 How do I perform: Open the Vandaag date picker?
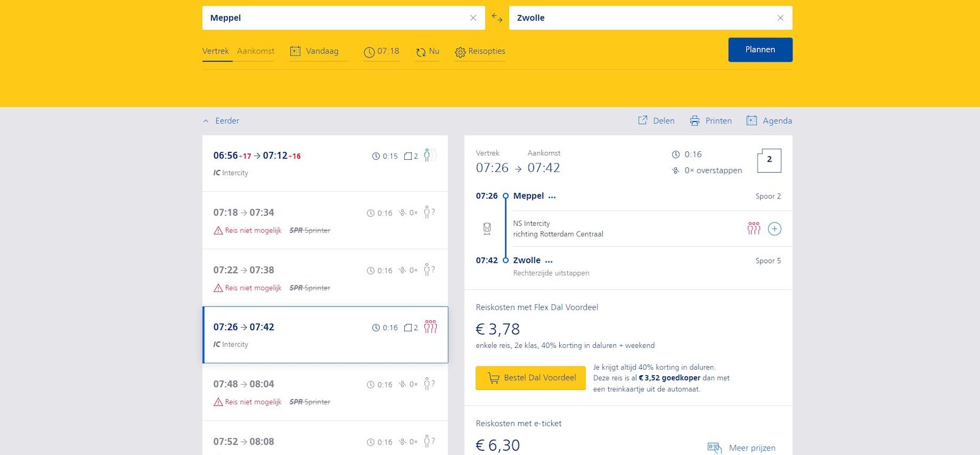point(314,51)
